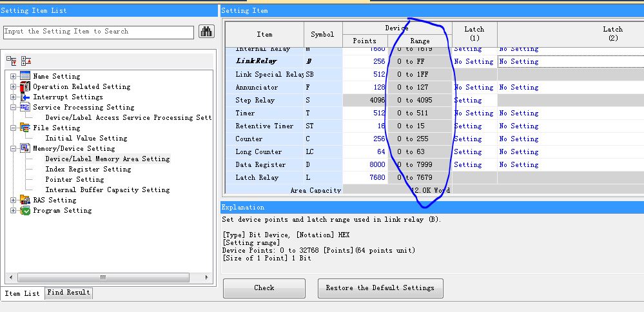Expand the Name Setting tree node
The image size is (644, 312).
tap(14, 76)
